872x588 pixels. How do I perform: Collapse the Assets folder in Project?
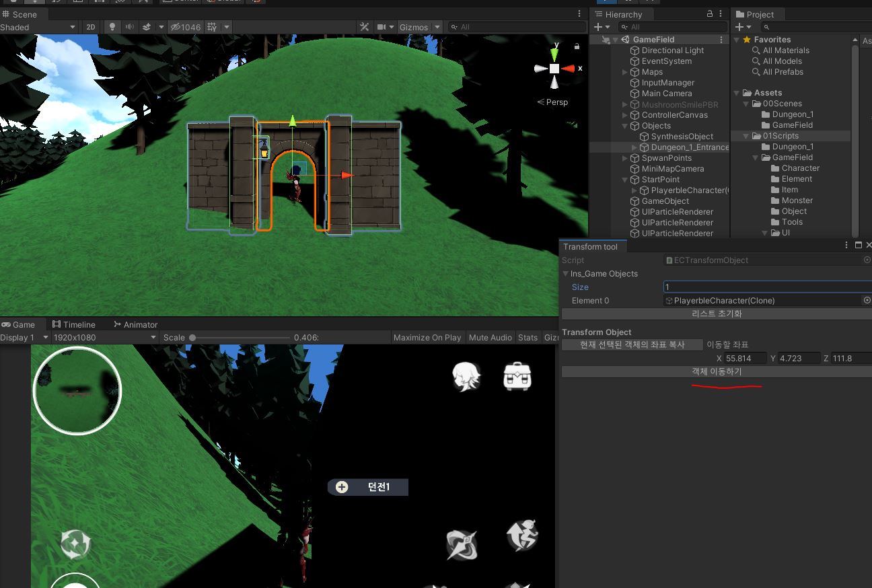(x=737, y=93)
